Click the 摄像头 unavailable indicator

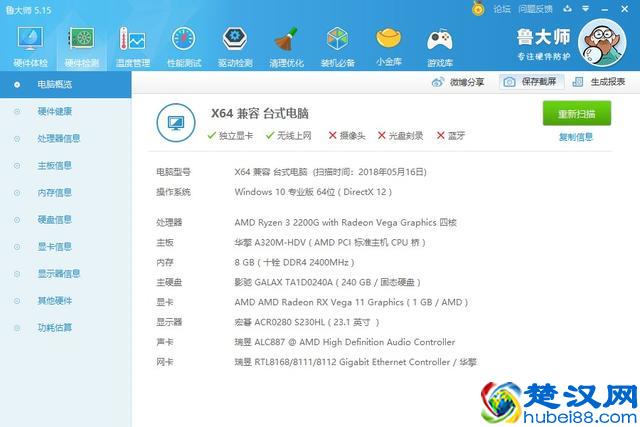[347, 136]
